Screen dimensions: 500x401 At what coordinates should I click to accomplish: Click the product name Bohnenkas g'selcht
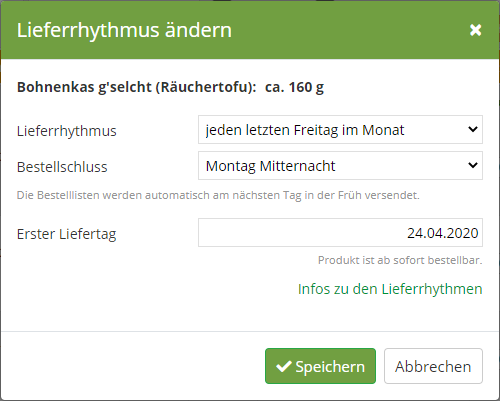[84, 87]
